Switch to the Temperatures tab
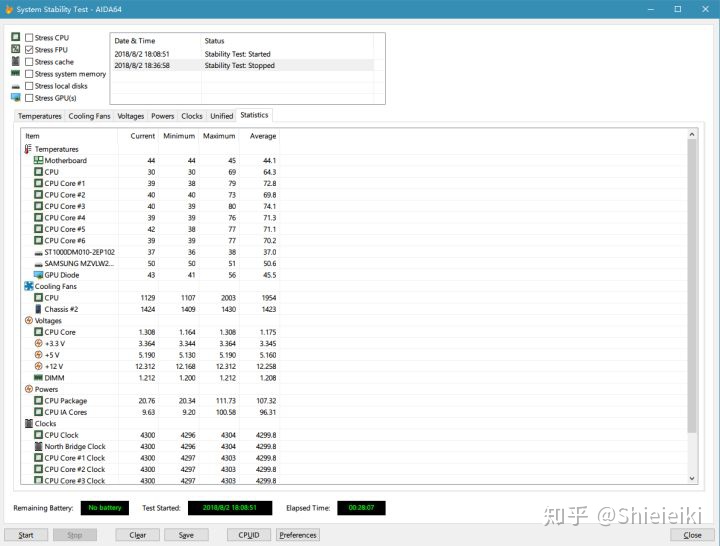 [x=40, y=116]
